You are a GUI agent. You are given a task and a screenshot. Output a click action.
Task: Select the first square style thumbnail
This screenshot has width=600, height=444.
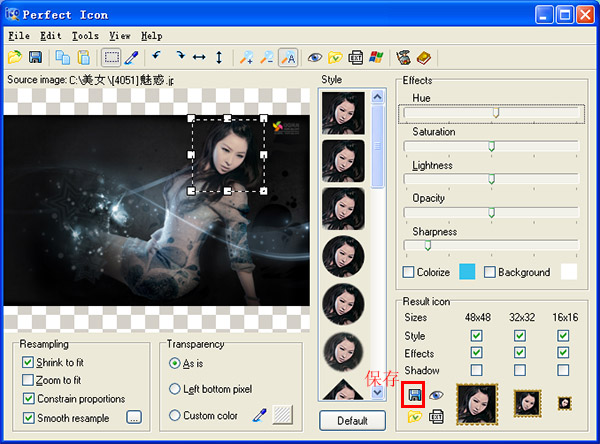pyautogui.click(x=343, y=113)
